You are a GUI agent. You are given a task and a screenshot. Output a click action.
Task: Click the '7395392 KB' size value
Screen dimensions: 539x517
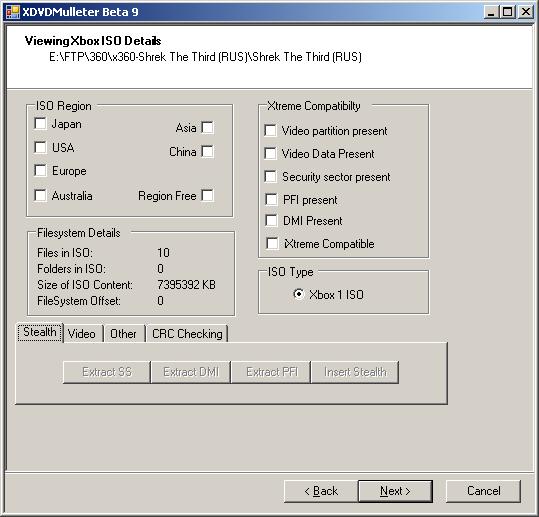186,285
